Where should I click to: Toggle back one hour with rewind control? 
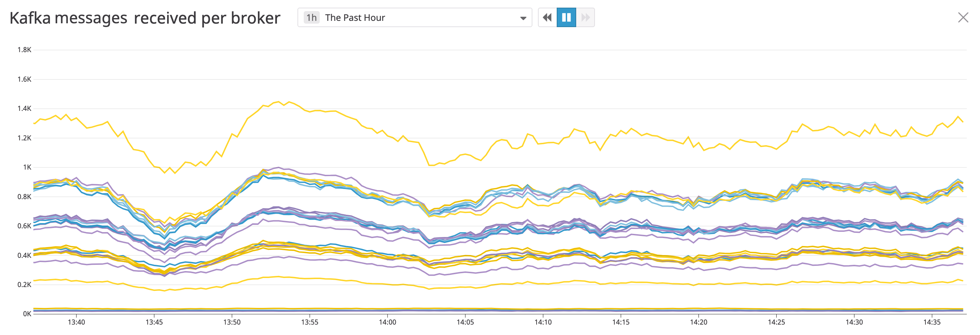[x=548, y=17]
